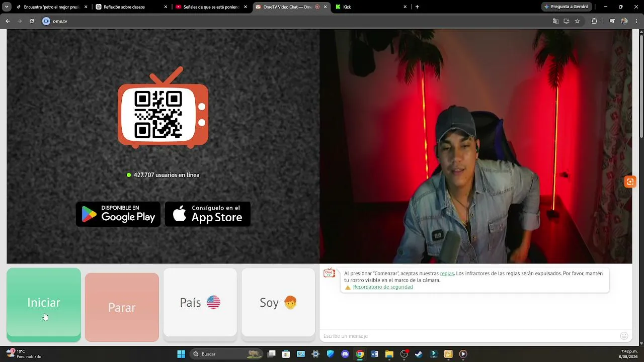Open the reglas rules link
The image size is (644, 362).
click(447, 274)
